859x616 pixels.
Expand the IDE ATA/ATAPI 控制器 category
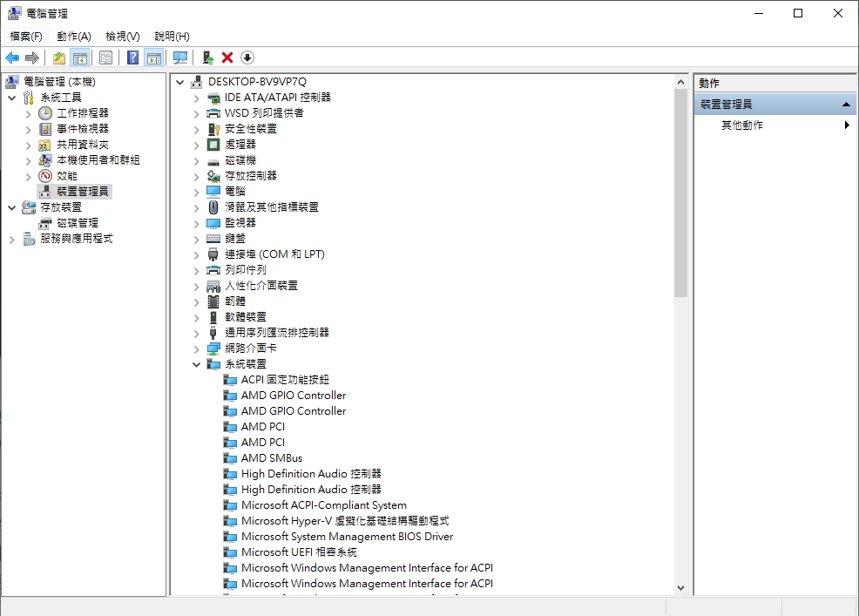196,98
